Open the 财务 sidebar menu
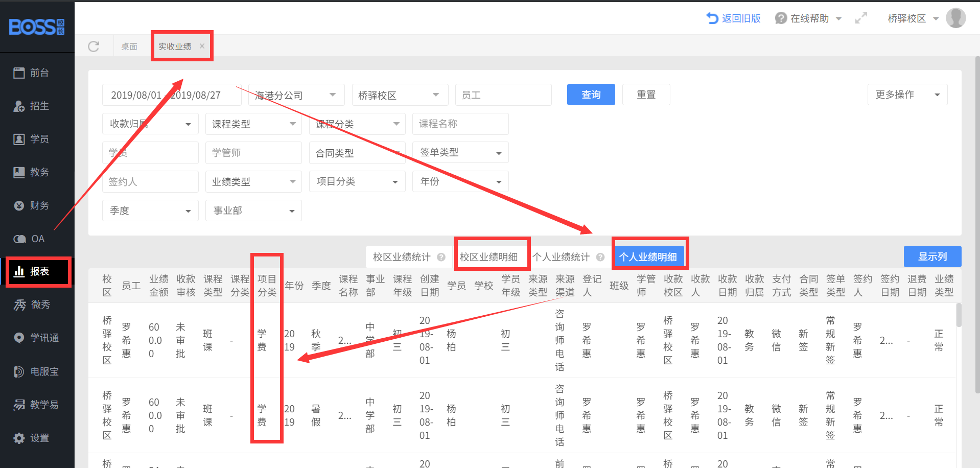The image size is (980, 468). (x=37, y=205)
